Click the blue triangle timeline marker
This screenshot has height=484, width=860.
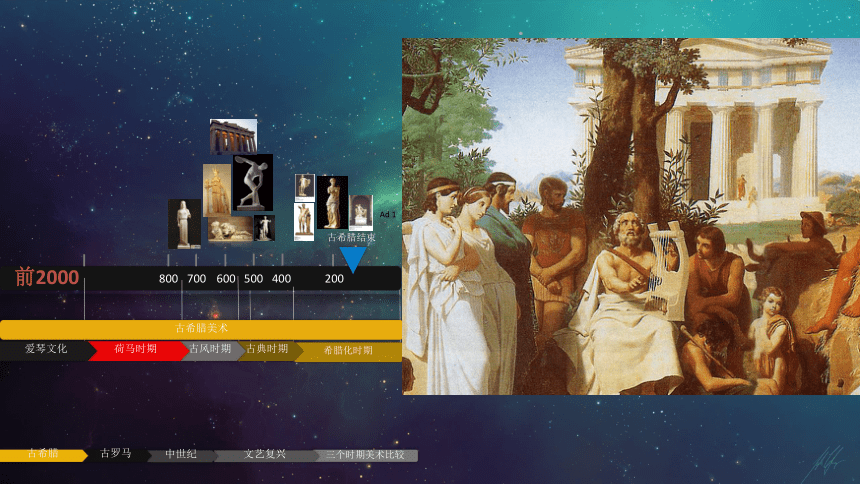[353, 260]
